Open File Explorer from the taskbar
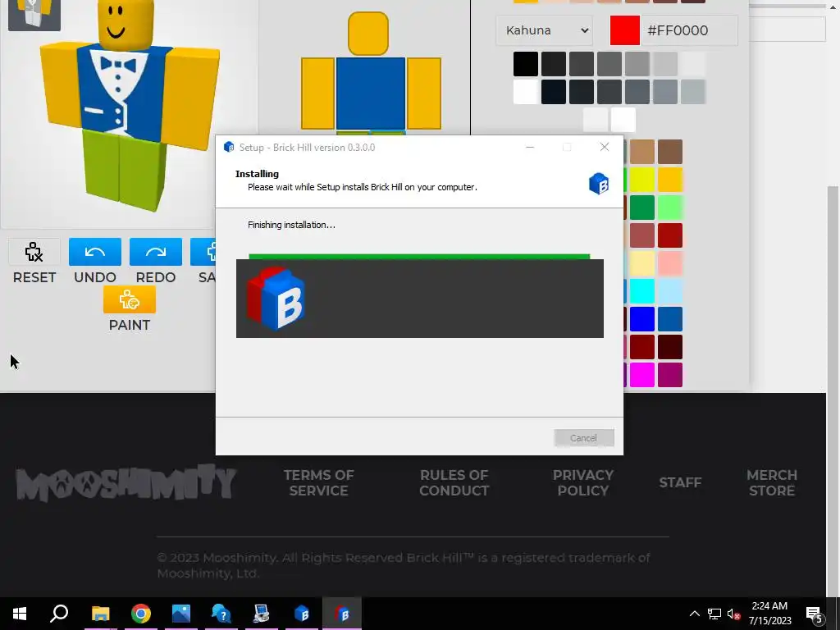 [101, 614]
